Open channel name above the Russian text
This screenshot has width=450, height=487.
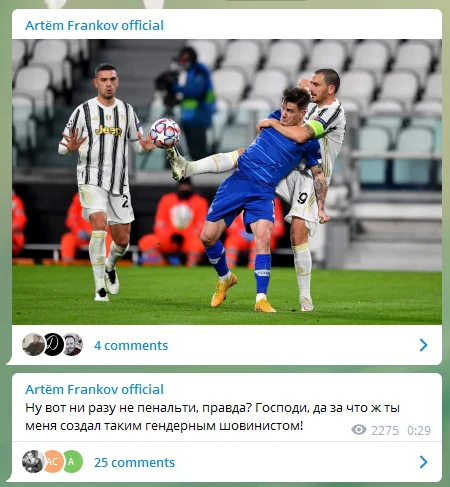pos(94,389)
